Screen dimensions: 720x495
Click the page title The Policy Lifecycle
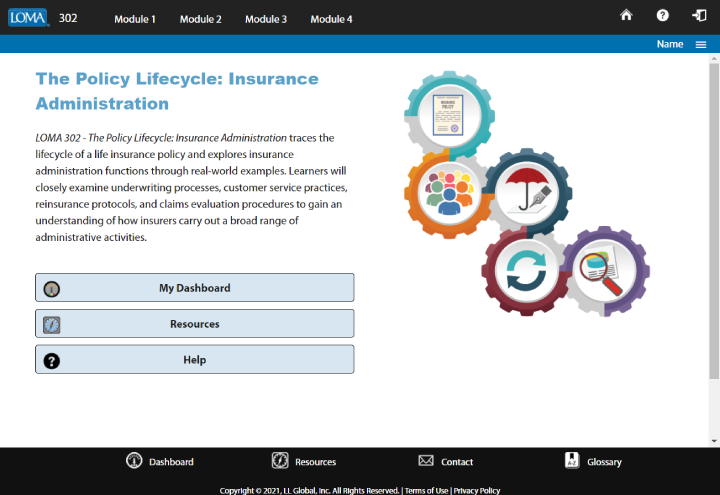point(177,91)
